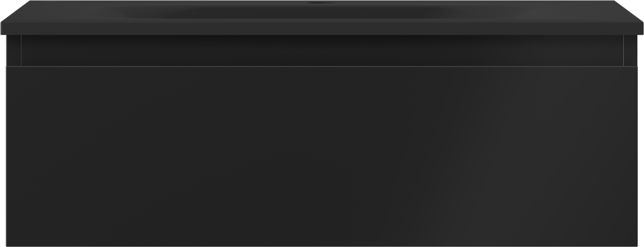This screenshot has height=247, width=644.
Task: Click the thin vertical seam at the recess's left end
Action: click(x=21, y=51)
